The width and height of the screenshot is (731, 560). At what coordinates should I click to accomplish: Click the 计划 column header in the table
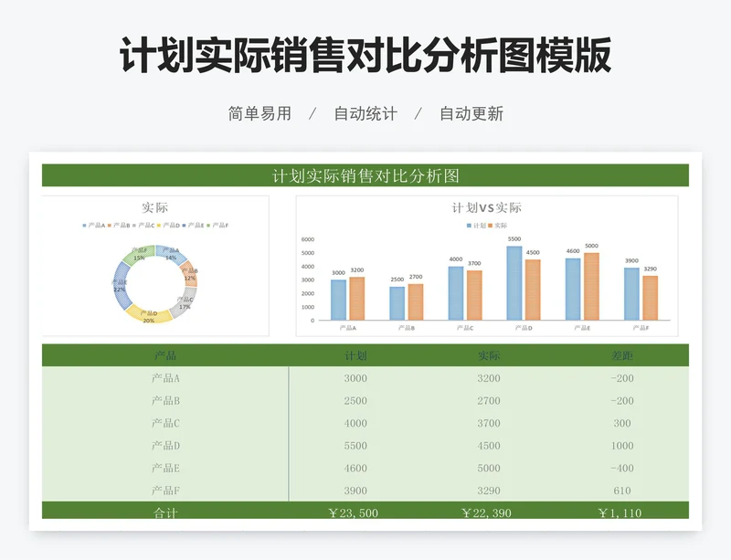point(355,355)
